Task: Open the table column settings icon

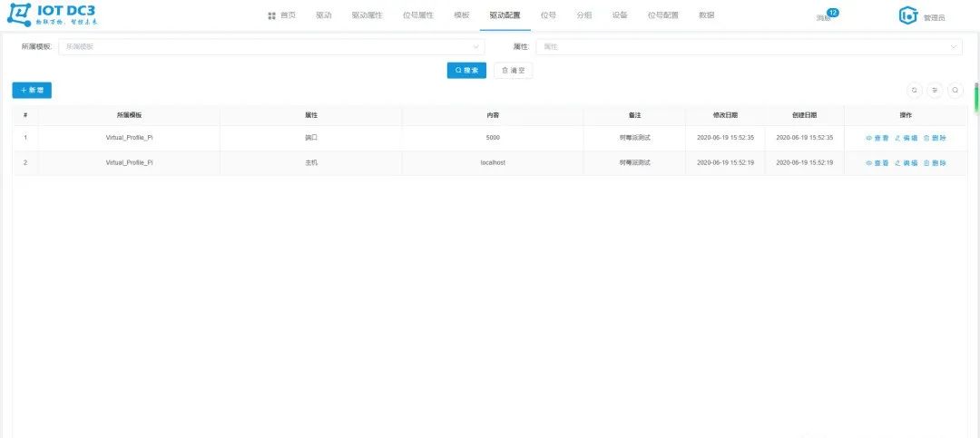Action: tap(935, 91)
